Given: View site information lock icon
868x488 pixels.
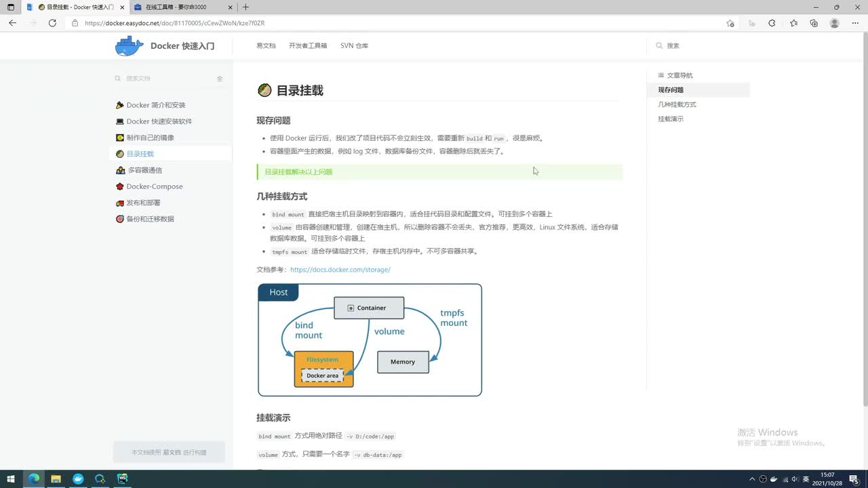Looking at the screenshot, I should pyautogui.click(x=75, y=23).
